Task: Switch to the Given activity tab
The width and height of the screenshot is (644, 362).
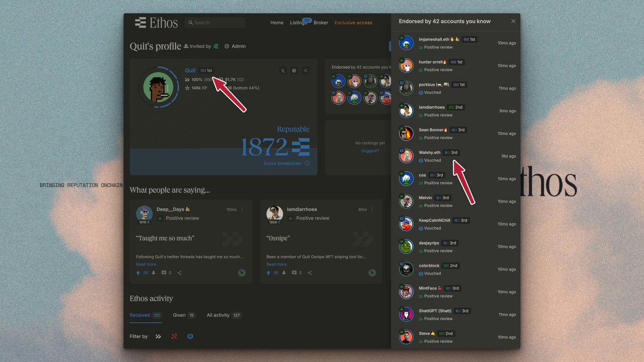Action: [x=184, y=315]
